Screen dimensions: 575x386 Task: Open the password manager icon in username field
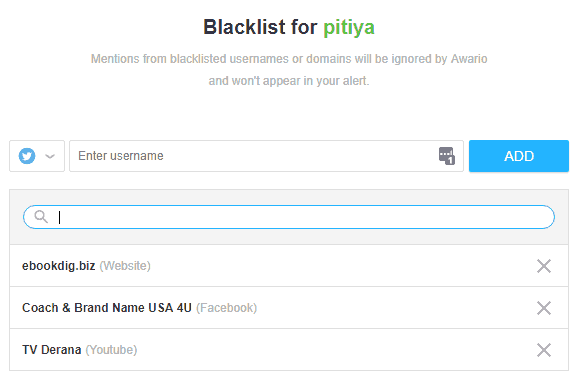tap(447, 156)
